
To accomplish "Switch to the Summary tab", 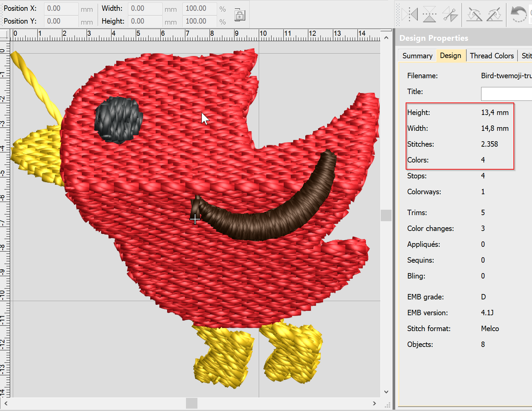I will click(x=417, y=56).
